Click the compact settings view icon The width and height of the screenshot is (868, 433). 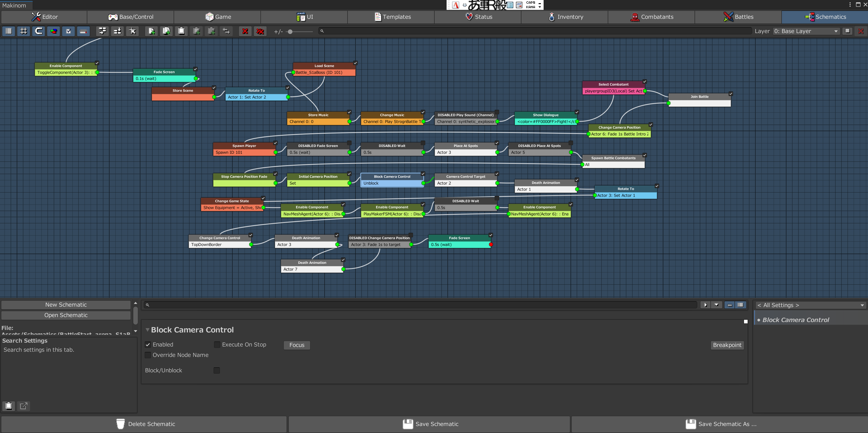pyautogui.click(x=730, y=305)
